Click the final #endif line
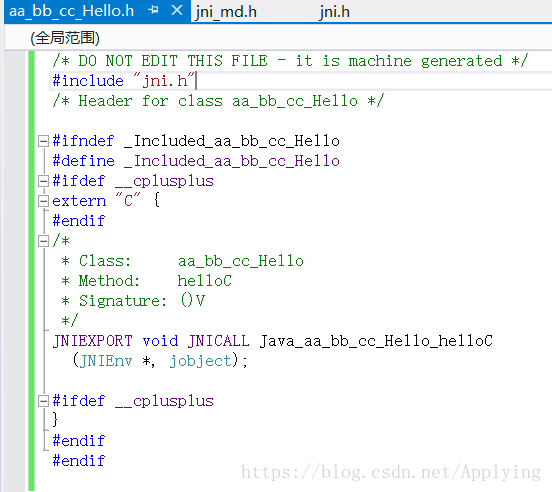Screen dimensions: 552x492 pos(79,461)
